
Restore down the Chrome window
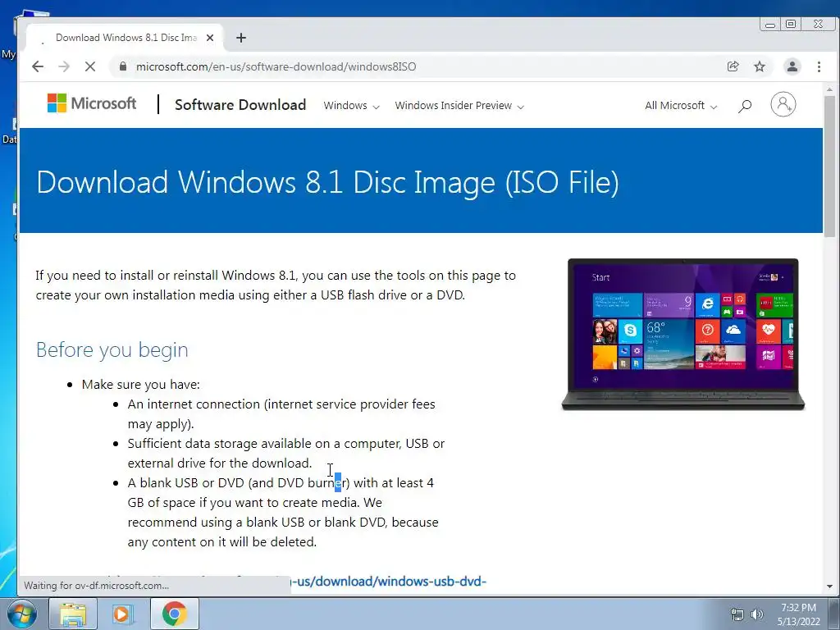pyautogui.click(x=791, y=24)
